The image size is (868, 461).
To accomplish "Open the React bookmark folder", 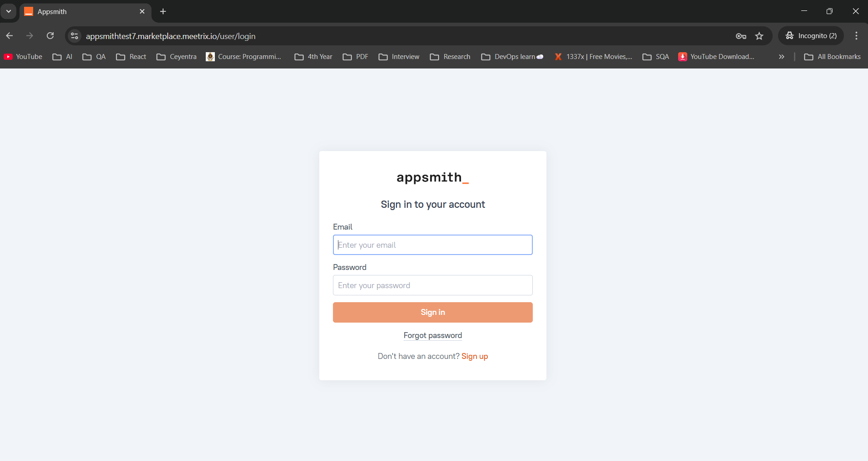I will (131, 57).
